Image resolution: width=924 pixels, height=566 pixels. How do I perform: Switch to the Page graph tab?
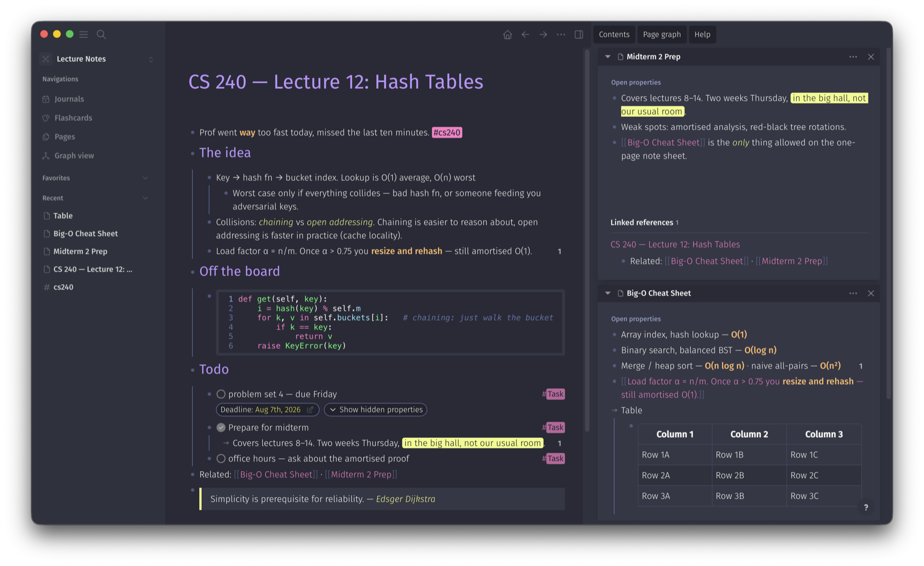point(662,34)
